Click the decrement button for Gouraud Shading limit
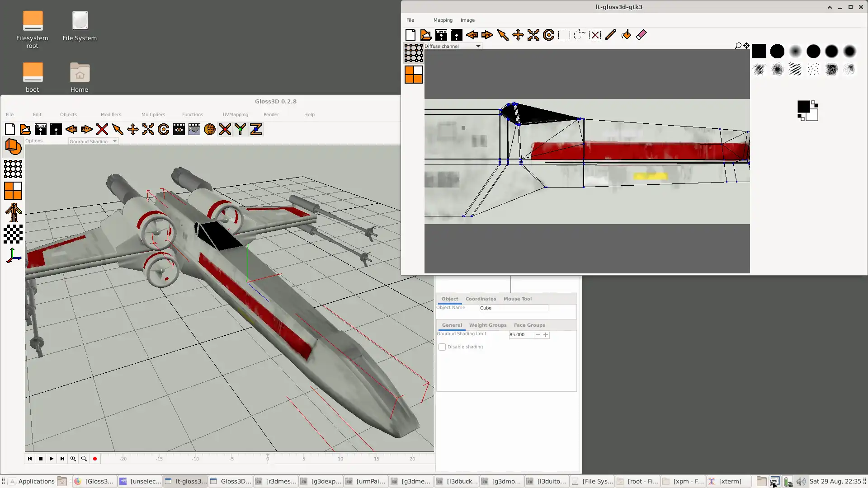 click(537, 334)
